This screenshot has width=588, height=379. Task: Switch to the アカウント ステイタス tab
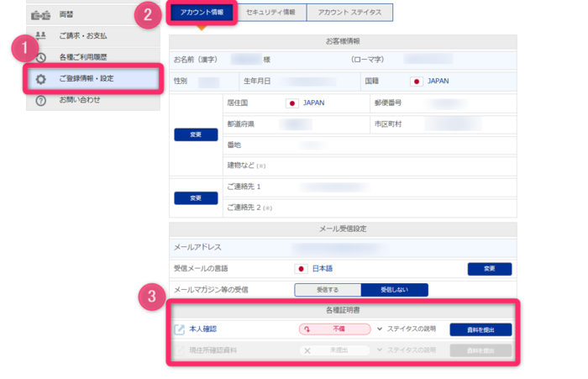pyautogui.click(x=350, y=13)
